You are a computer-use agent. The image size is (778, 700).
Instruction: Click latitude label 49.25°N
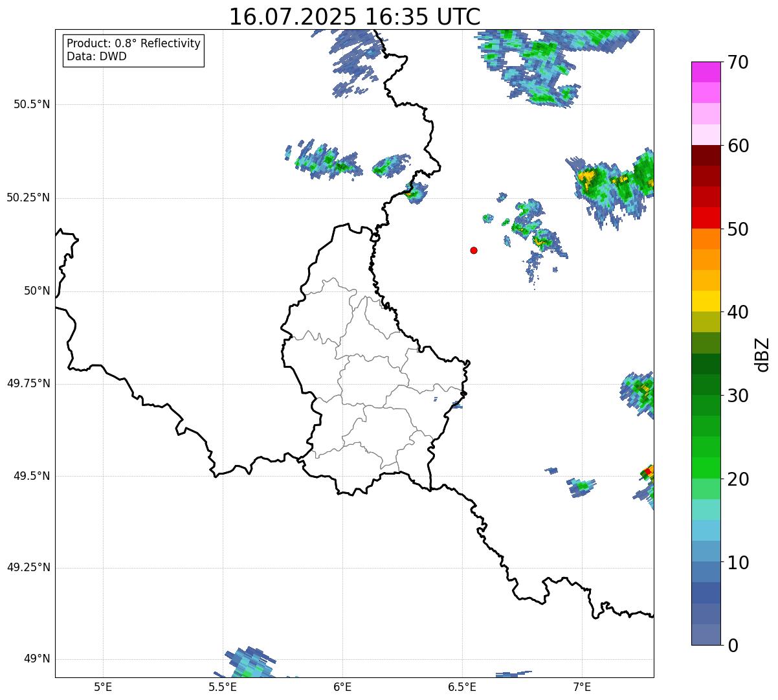[x=28, y=567]
